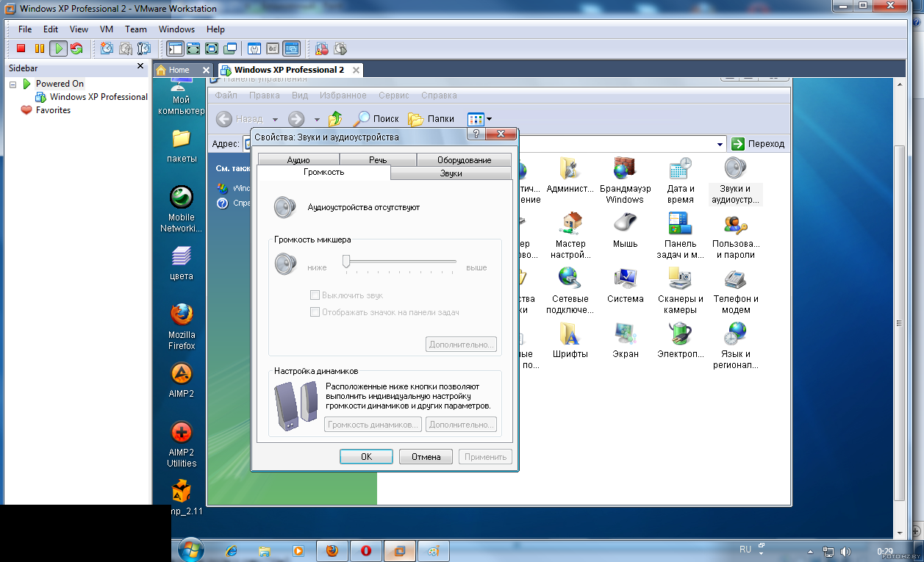Image resolution: width=924 pixels, height=562 pixels.
Task: Click volume speaker icon in system tray
Action: [x=846, y=551]
